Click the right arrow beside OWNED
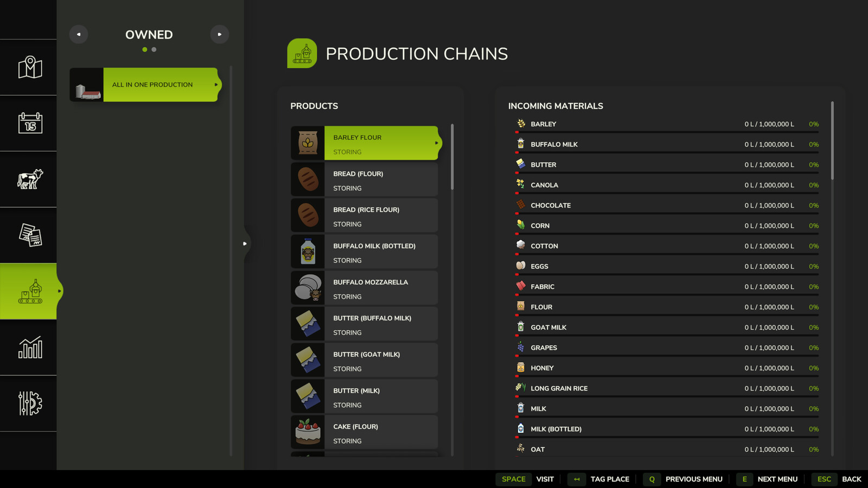 (220, 34)
